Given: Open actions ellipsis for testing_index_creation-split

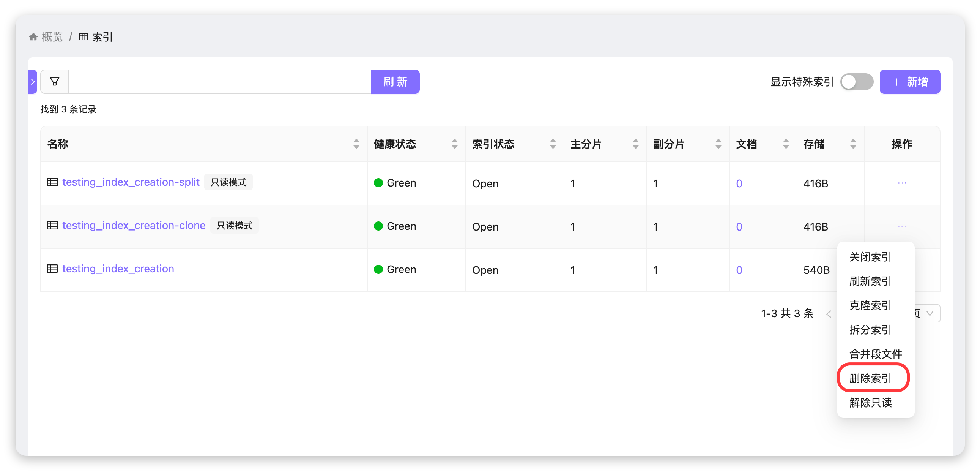Looking at the screenshot, I should click(x=902, y=183).
